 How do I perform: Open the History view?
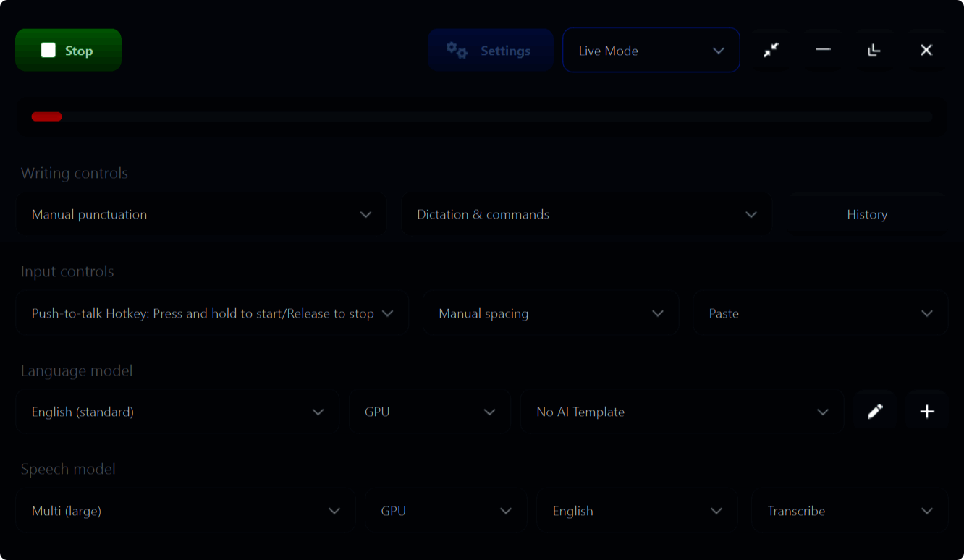click(x=866, y=214)
